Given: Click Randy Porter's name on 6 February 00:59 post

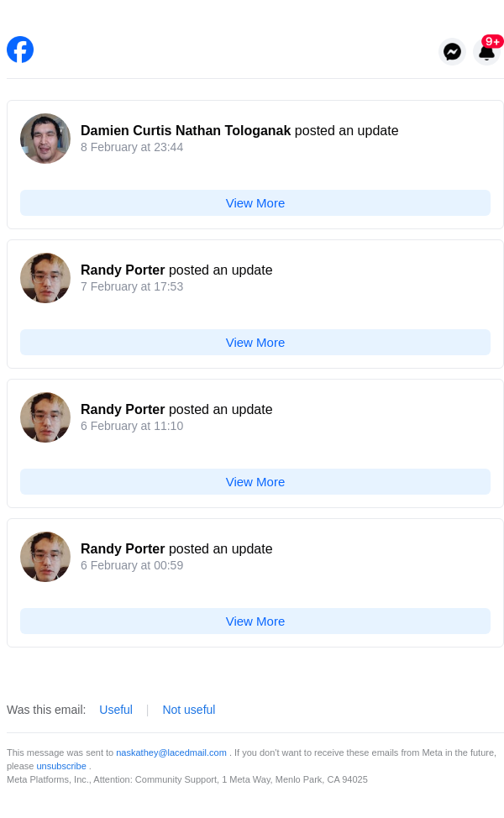Looking at the screenshot, I should [123, 549].
